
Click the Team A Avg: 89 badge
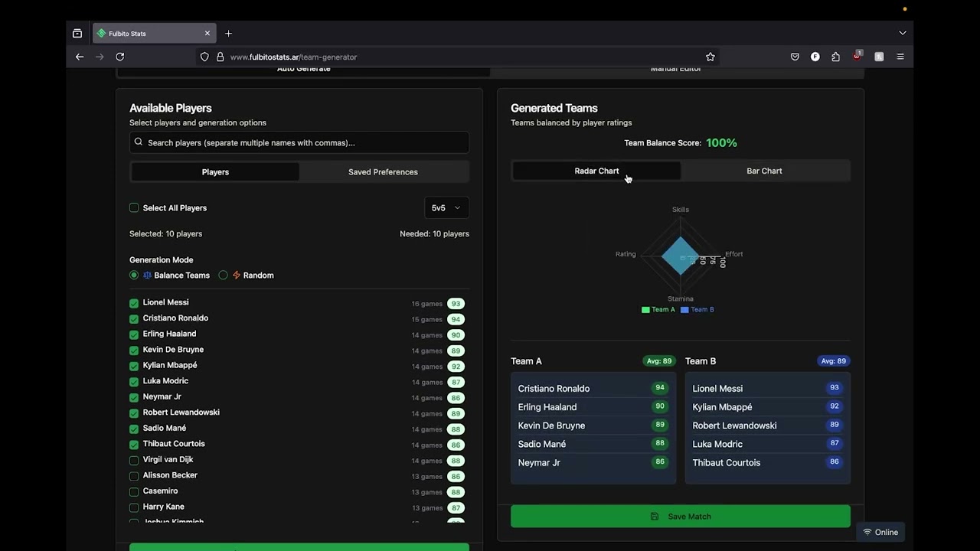point(658,361)
